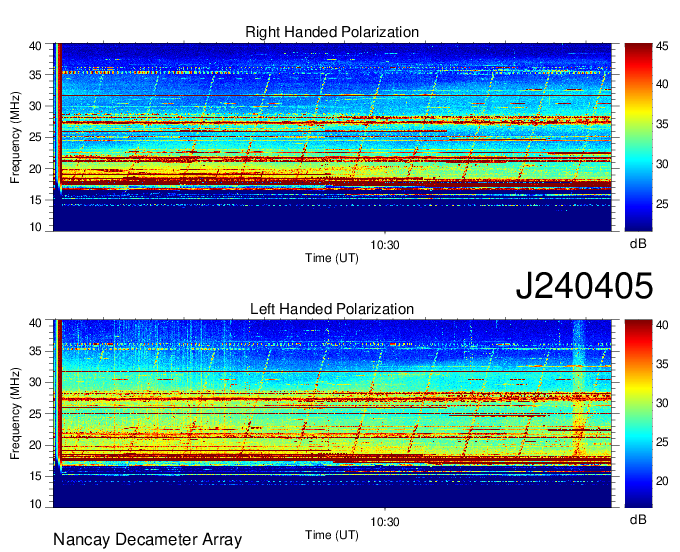Click the 40 value on upper colorbar

pos(662,84)
